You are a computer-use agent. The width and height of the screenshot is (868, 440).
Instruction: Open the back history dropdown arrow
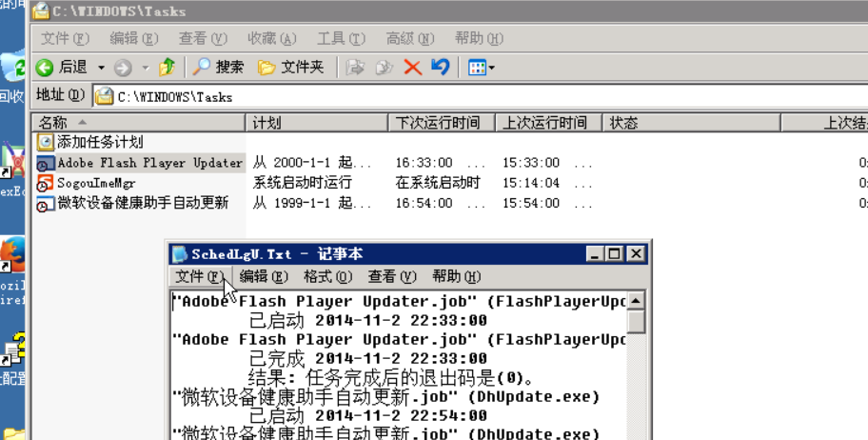(101, 69)
